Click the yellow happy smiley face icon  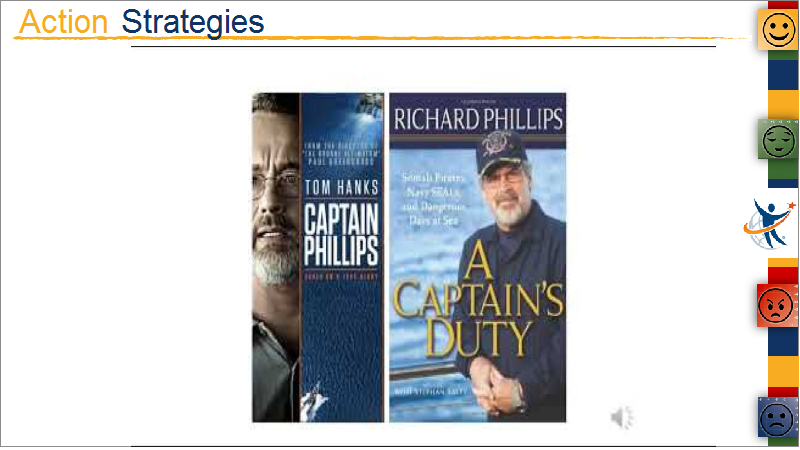tap(779, 30)
